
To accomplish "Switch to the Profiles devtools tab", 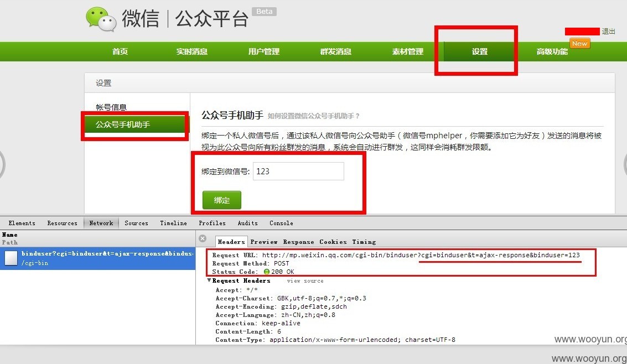I will click(213, 223).
